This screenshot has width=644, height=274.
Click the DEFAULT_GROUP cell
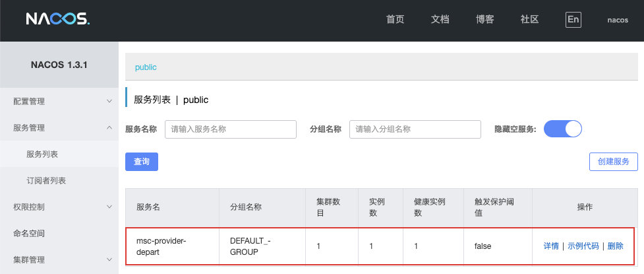(262, 246)
